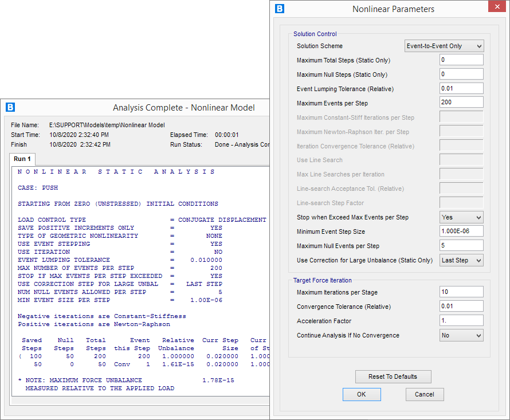Screen dimensions: 510x420
Task: Open Stop when Exceed Max Events dropdown
Action: (461, 217)
